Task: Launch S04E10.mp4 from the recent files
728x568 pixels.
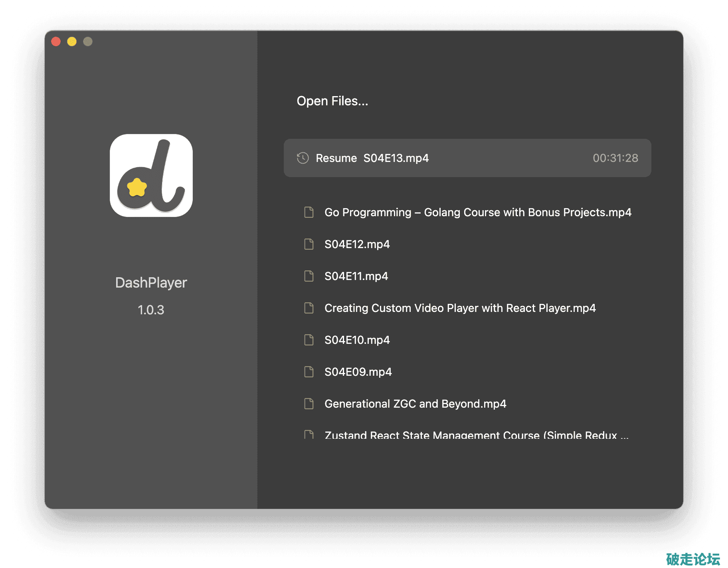Action: click(x=357, y=340)
